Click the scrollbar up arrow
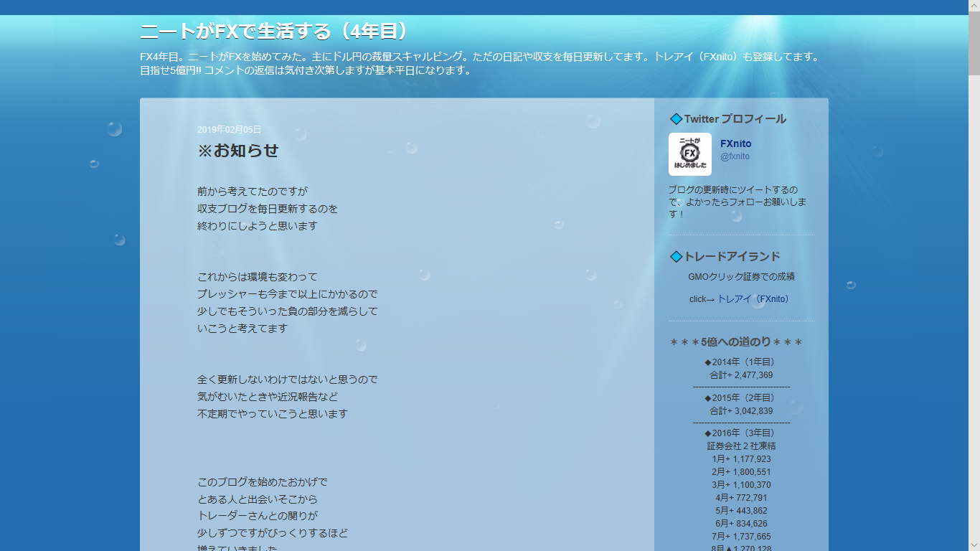The width and height of the screenshot is (980, 551). pyautogui.click(x=974, y=6)
